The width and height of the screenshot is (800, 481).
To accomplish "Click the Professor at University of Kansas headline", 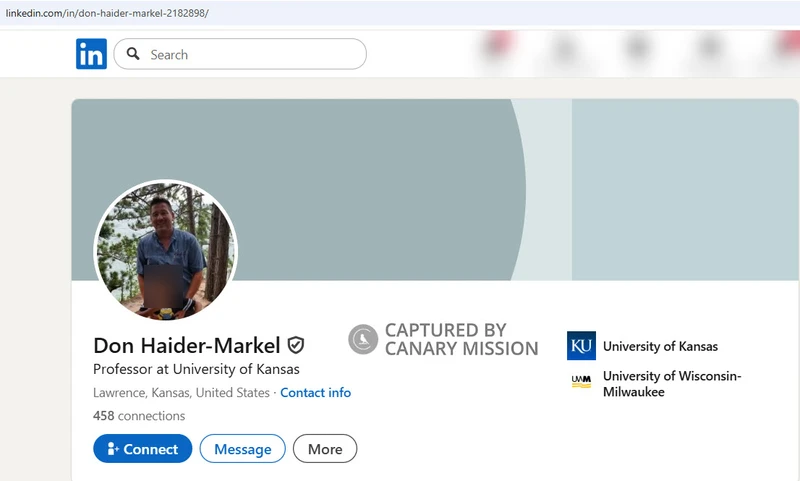I will (196, 369).
